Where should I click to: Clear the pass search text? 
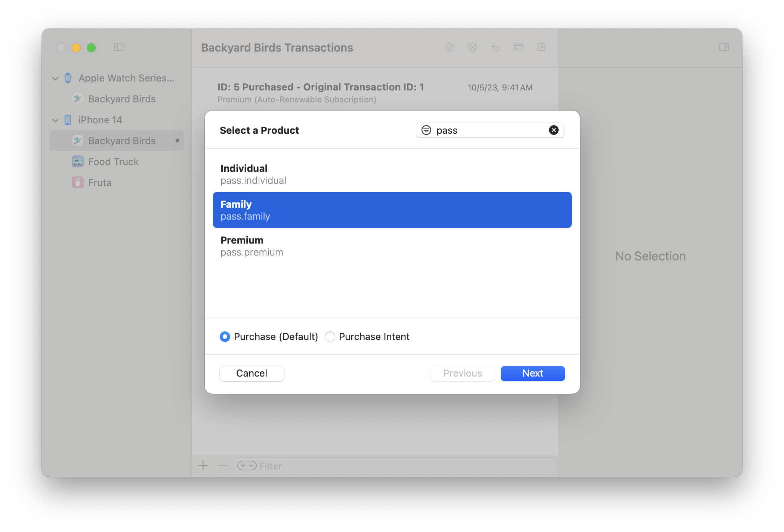(x=553, y=130)
